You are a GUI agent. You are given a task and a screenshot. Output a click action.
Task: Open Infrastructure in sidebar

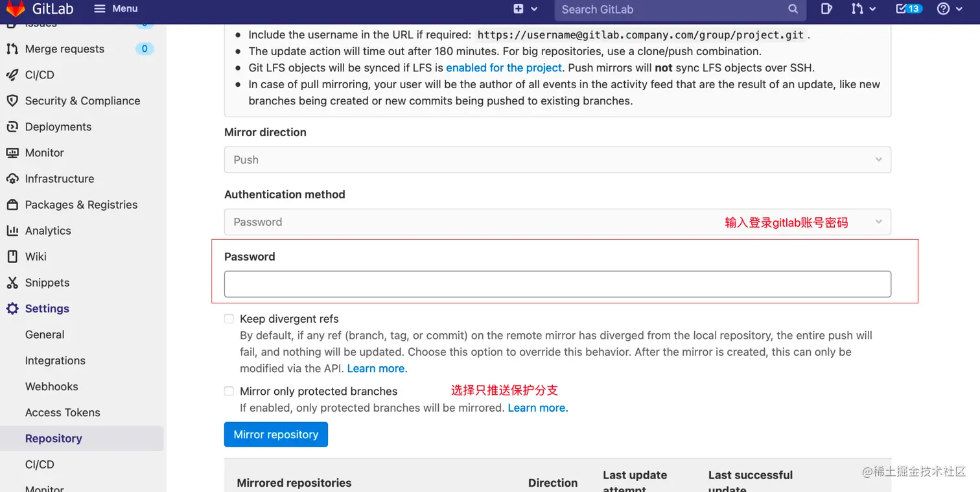point(59,178)
